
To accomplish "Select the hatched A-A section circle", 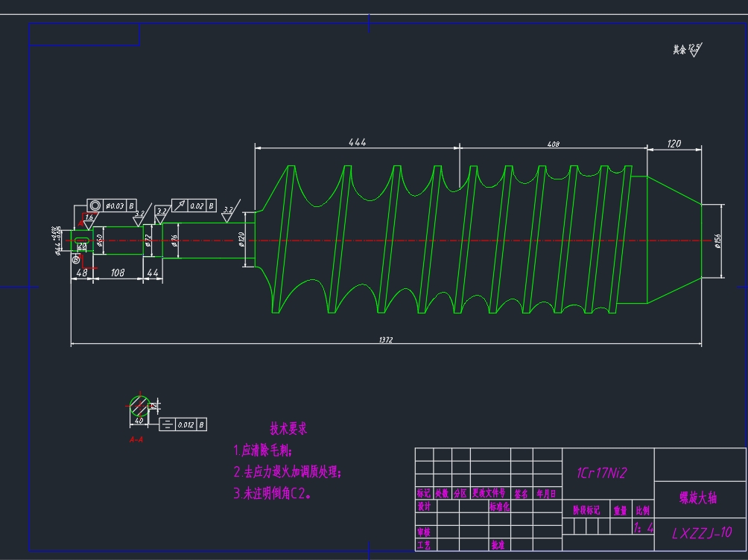I will [140, 406].
